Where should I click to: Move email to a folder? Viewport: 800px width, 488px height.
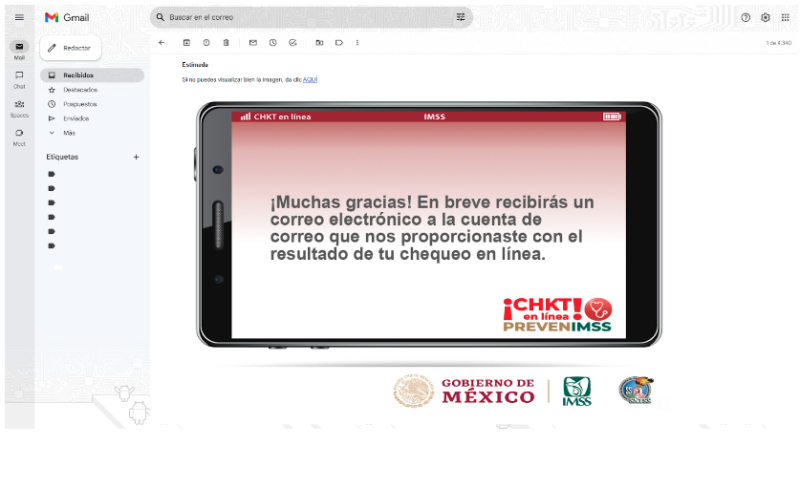(319, 43)
